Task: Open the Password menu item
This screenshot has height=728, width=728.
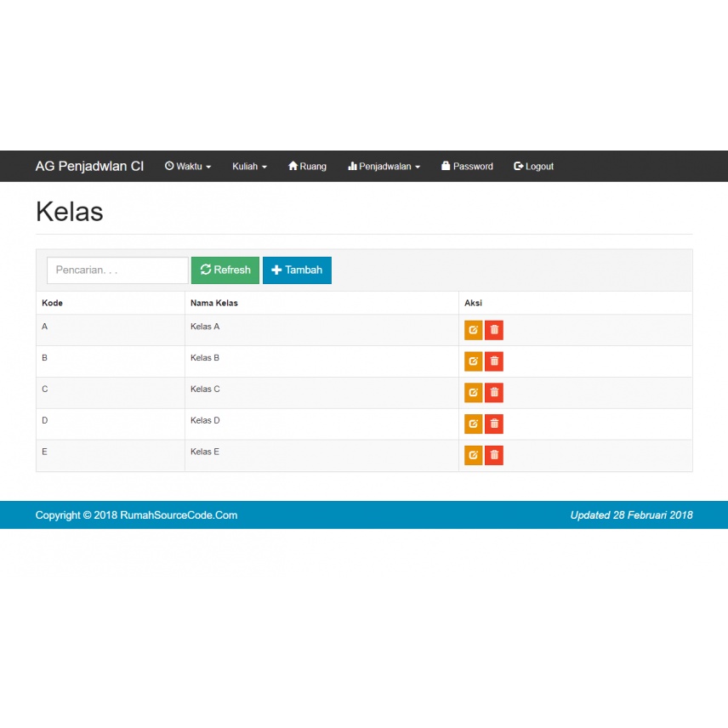Action: pyautogui.click(x=467, y=166)
